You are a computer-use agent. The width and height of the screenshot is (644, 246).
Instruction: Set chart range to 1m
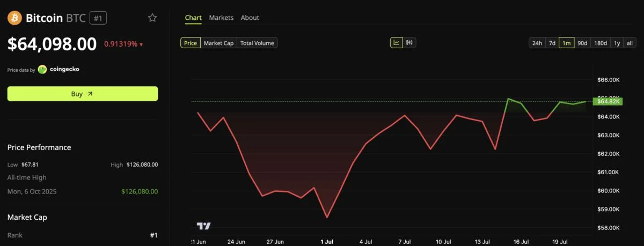coord(566,43)
